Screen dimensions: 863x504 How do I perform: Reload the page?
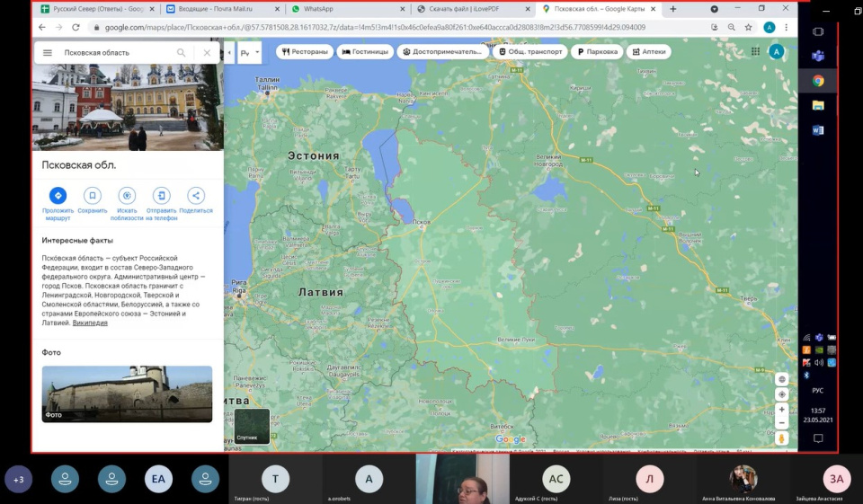76,27
